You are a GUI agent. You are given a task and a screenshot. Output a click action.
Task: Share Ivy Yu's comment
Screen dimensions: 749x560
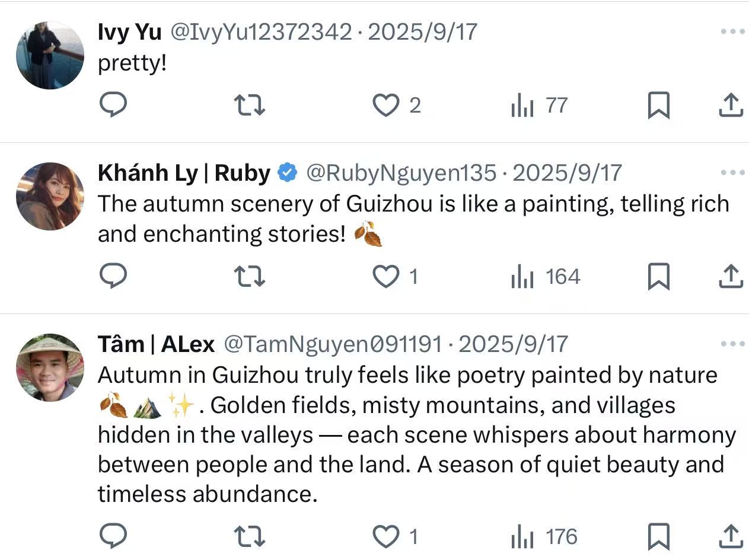pos(731,105)
